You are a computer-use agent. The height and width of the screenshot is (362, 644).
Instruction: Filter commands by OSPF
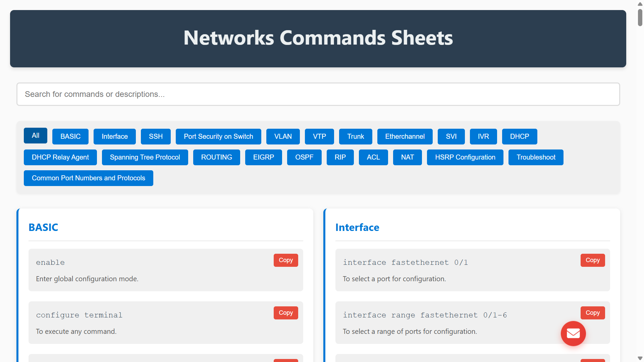click(304, 157)
